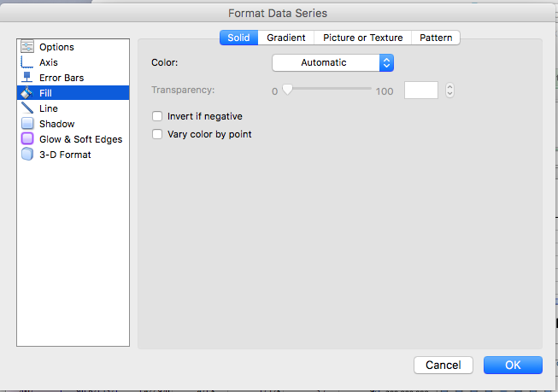Open Error Bars via its icon
This screenshot has width=558, height=392.
[26, 78]
